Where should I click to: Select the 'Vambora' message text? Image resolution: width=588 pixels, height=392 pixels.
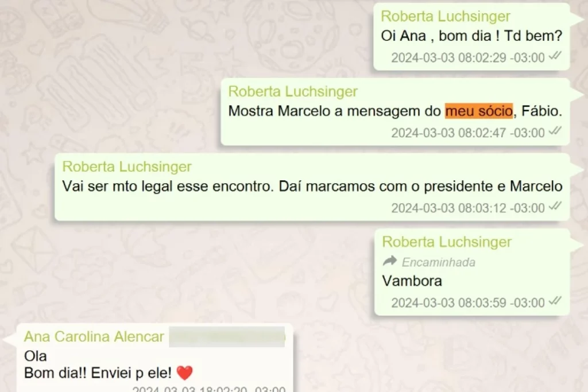pyautogui.click(x=412, y=281)
